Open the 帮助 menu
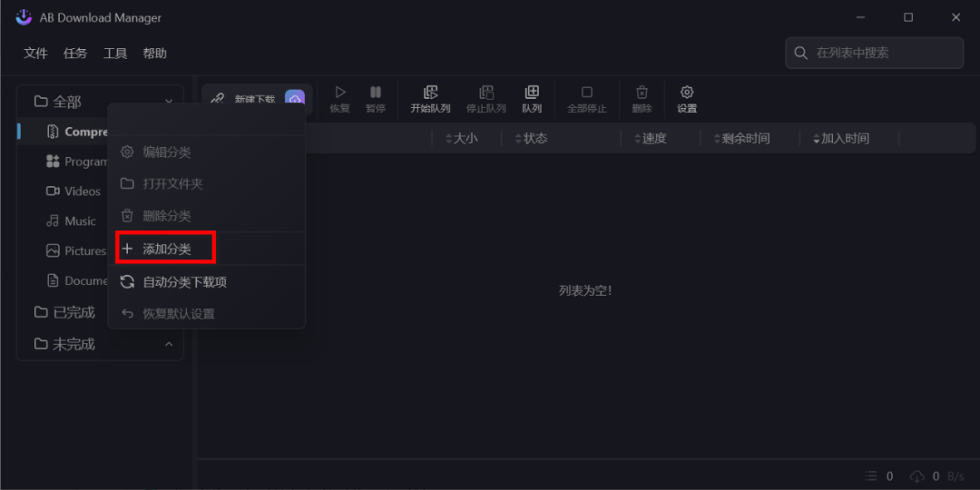The height and width of the screenshot is (490, 980). click(x=154, y=54)
